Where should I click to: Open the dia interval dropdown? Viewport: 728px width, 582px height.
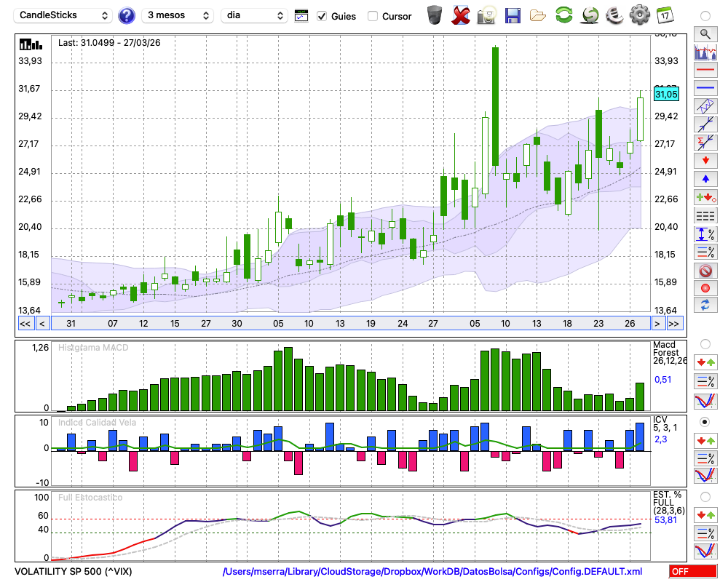click(254, 15)
